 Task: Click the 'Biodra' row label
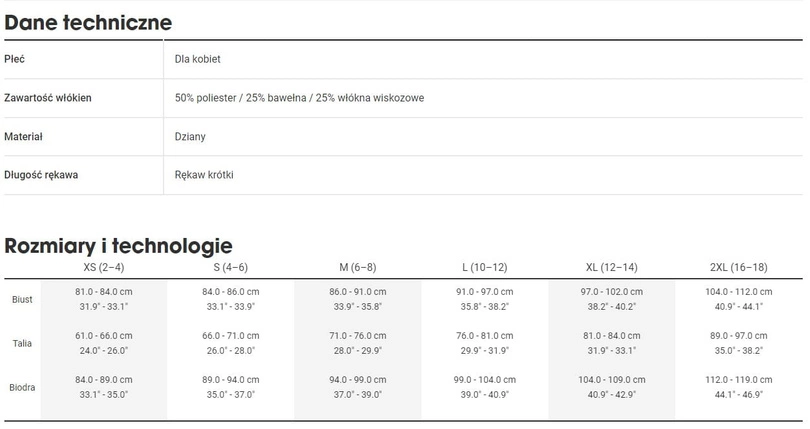22,388
